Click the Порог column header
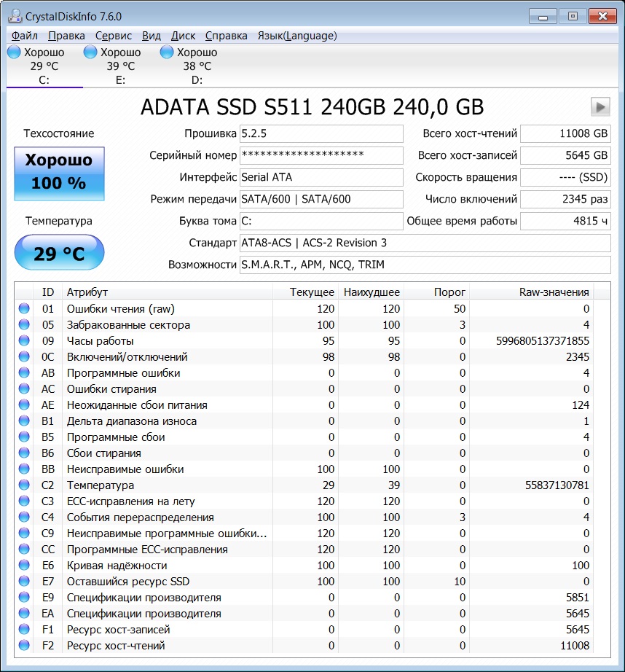This screenshot has width=625, height=672. click(436, 292)
